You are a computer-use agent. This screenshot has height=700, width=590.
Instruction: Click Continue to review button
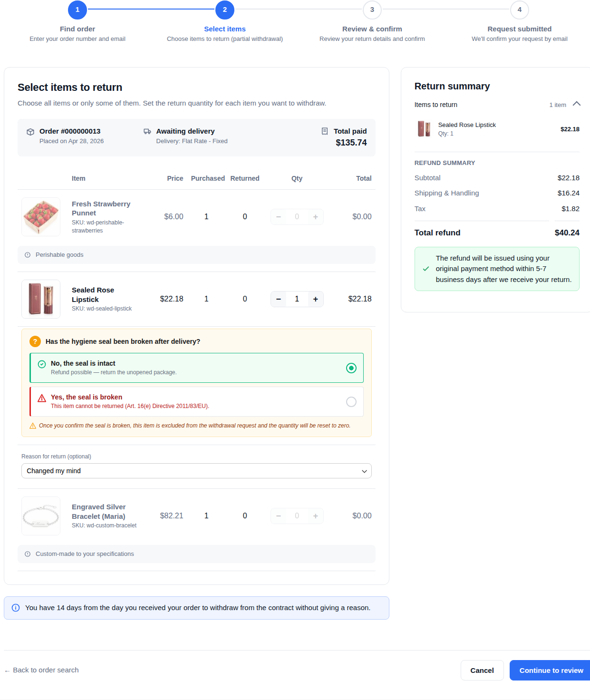click(x=550, y=671)
